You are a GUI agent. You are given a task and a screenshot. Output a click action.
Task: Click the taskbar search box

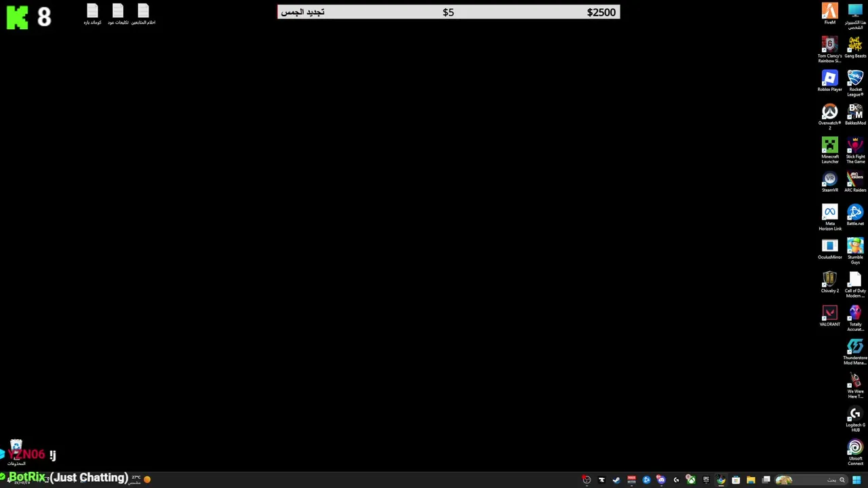(x=812, y=480)
